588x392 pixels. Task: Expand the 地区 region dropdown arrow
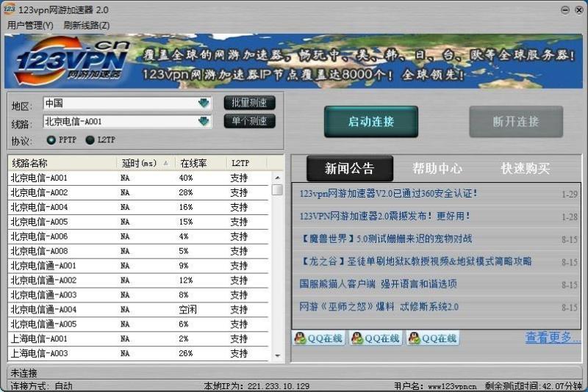coord(204,103)
